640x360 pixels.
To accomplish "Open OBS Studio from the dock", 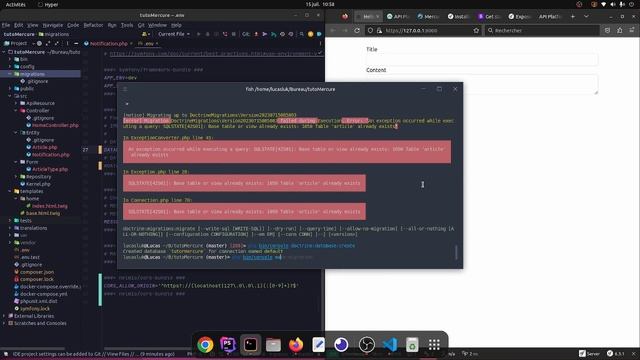I will point(366,344).
